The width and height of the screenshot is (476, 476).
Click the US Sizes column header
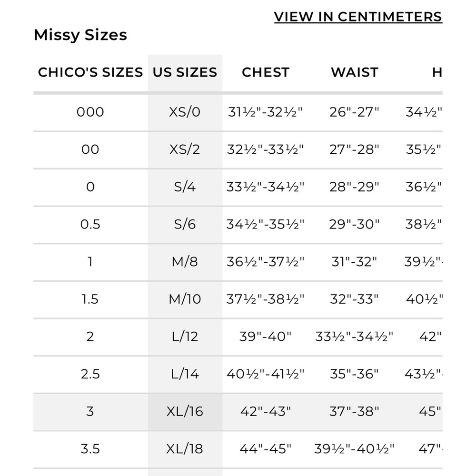click(185, 72)
